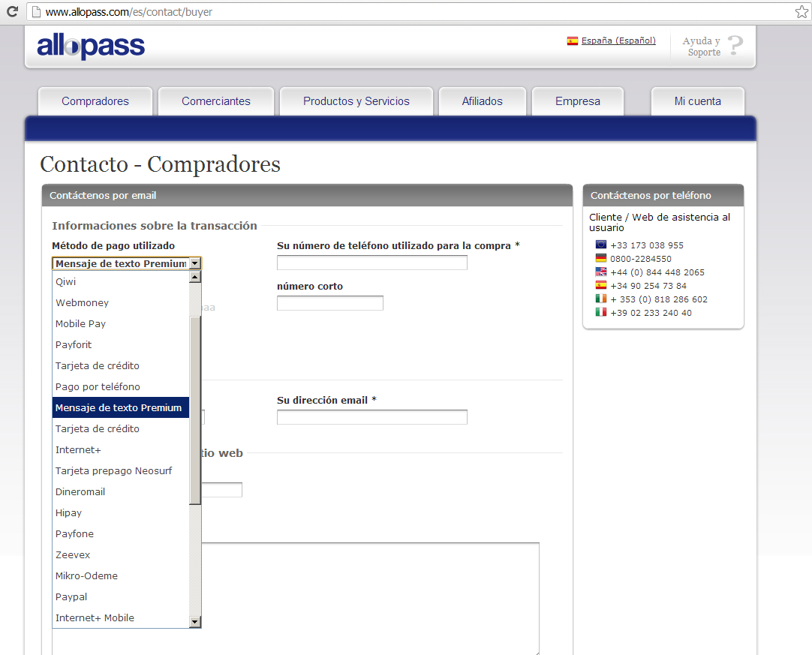The height and width of the screenshot is (655, 812).
Task: Click the phone number used for purchase field
Action: point(371,263)
